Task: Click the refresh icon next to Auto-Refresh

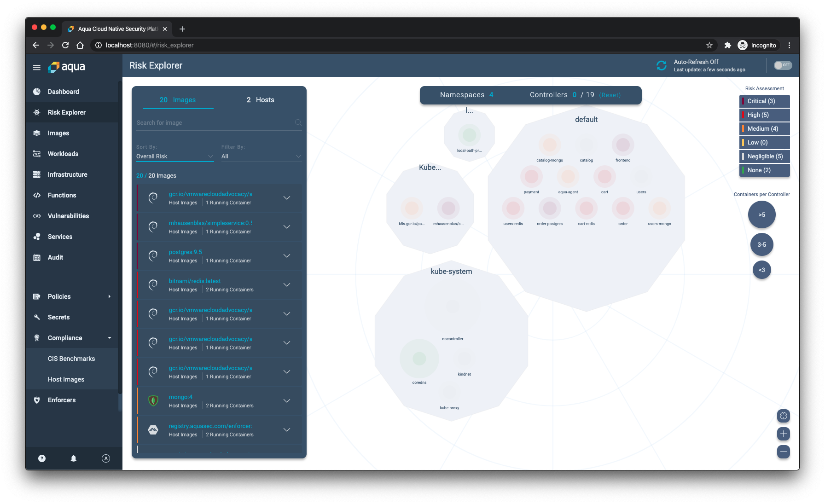Action: pyautogui.click(x=662, y=65)
